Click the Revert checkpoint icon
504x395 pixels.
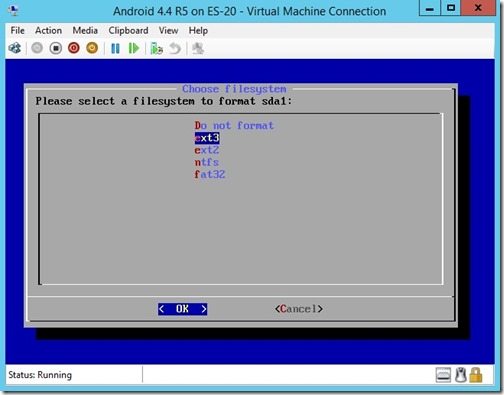click(175, 49)
